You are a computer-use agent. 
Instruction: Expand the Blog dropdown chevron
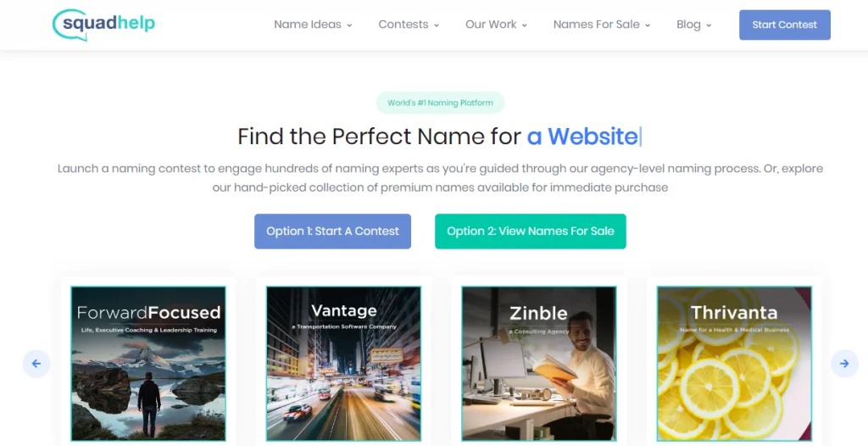709,25
